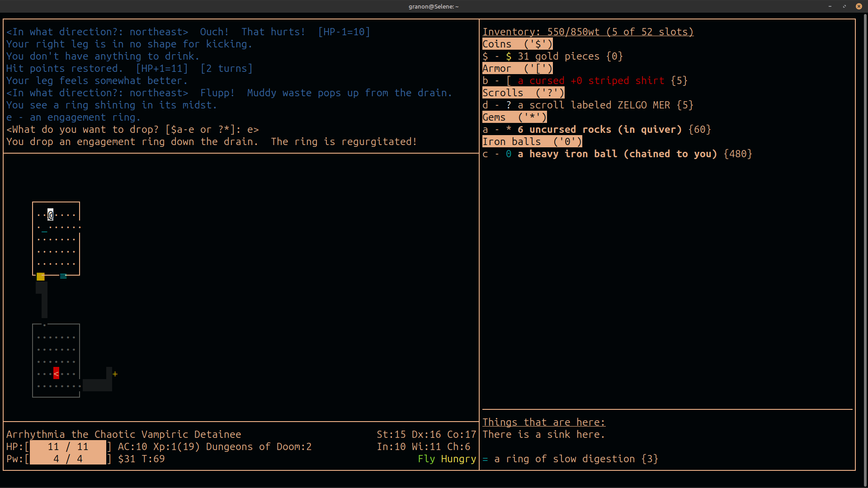
Task: Click the In:10 intelligence stat
Action: point(391,447)
